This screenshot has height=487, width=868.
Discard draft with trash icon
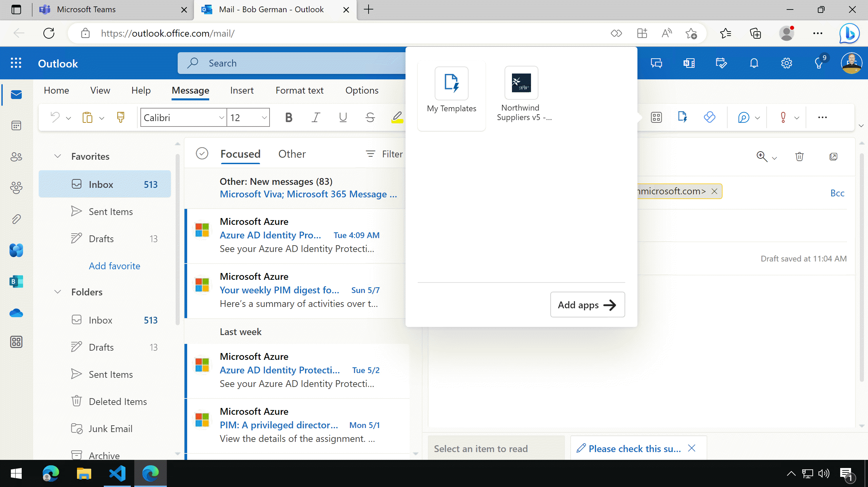click(x=799, y=157)
